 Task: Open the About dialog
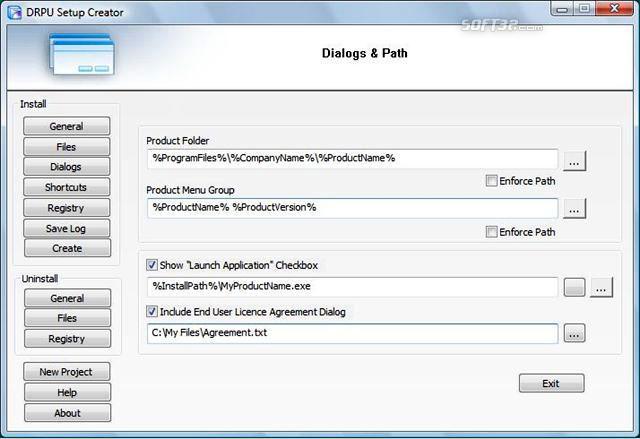[x=67, y=413]
